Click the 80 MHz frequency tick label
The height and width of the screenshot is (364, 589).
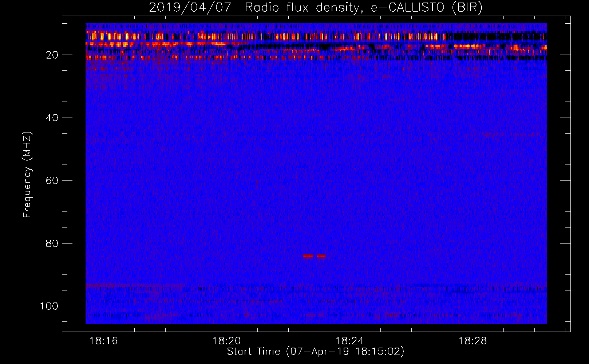tap(52, 244)
